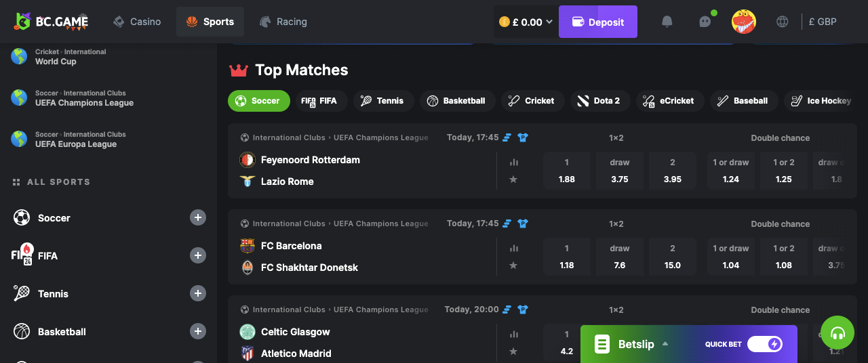This screenshot has width=868, height=363.
Task: Switch to the Casino tab
Action: coord(136,22)
